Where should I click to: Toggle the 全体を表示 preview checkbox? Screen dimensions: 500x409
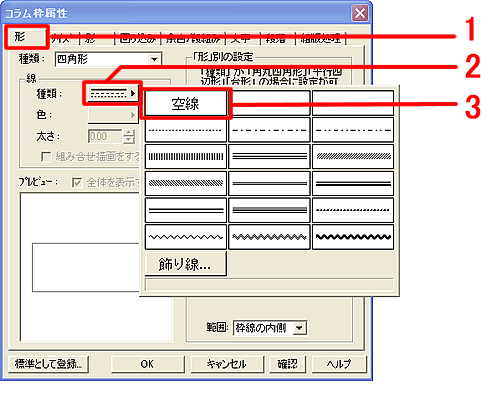77,182
